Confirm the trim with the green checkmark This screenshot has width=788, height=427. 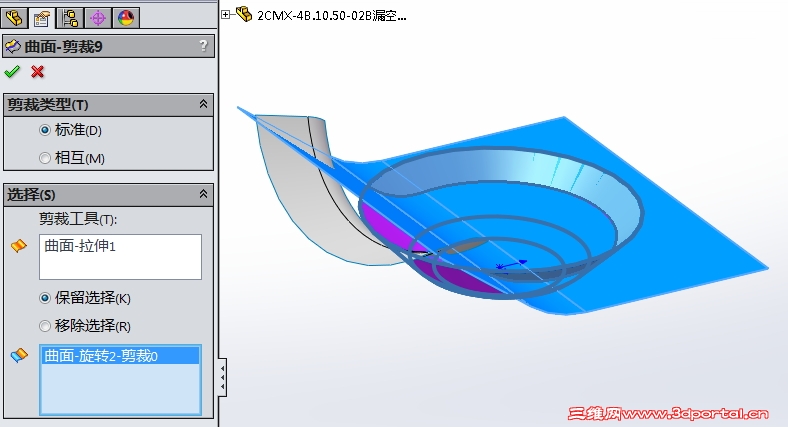click(12, 72)
